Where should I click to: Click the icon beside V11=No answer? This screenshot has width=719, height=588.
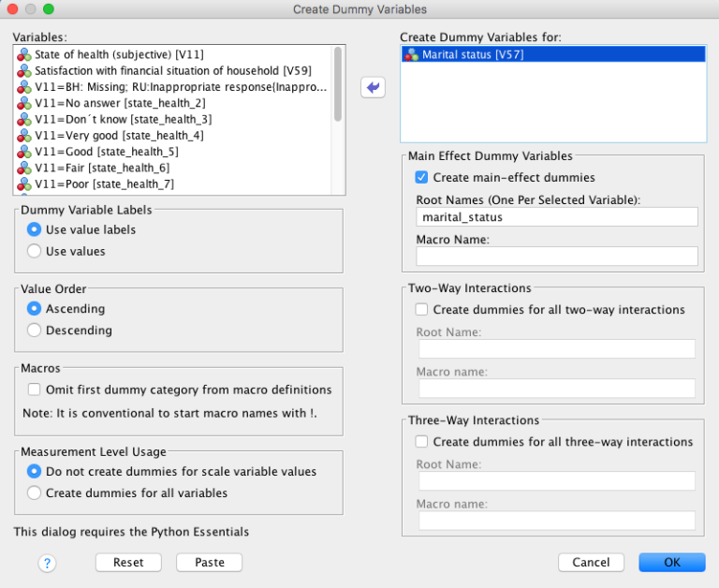[23, 103]
